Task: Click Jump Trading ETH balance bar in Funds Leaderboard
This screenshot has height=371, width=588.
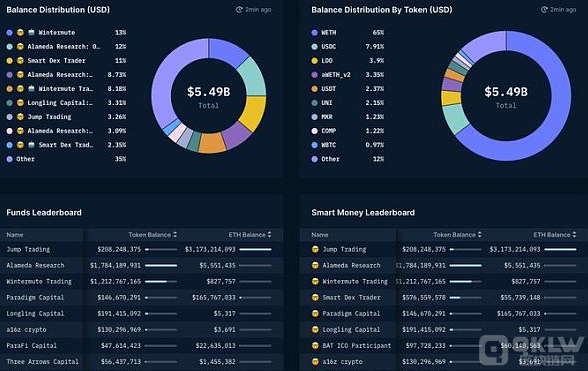Action: point(255,249)
